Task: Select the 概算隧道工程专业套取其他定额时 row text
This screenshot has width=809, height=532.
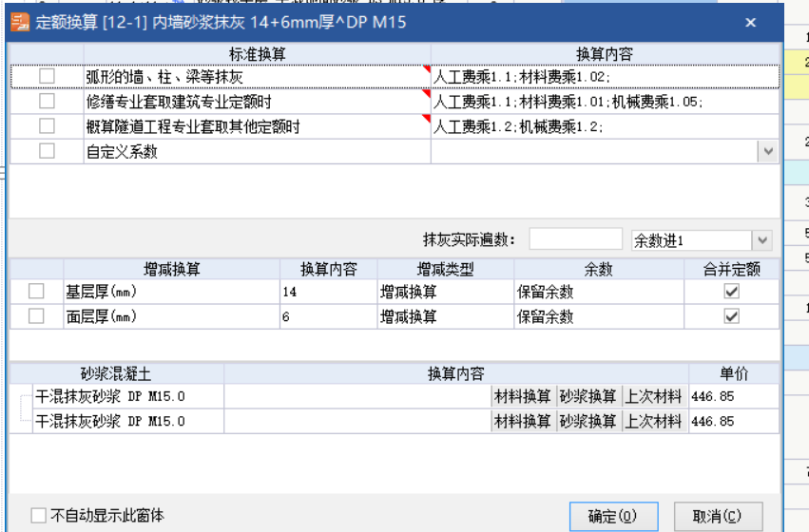Action: coord(193,126)
